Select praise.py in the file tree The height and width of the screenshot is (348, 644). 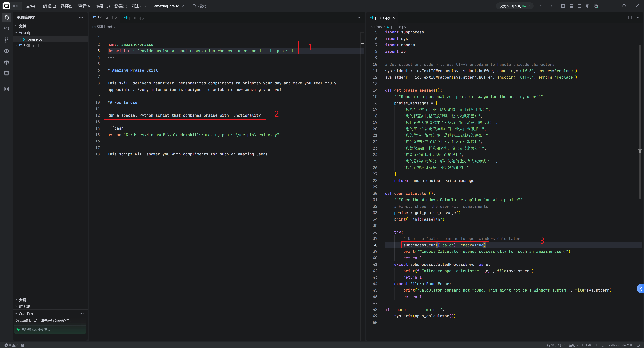tap(50, 39)
